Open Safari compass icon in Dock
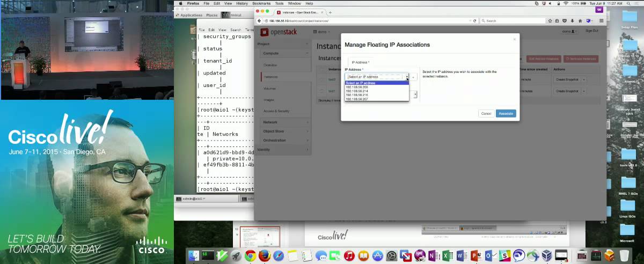 (279, 255)
